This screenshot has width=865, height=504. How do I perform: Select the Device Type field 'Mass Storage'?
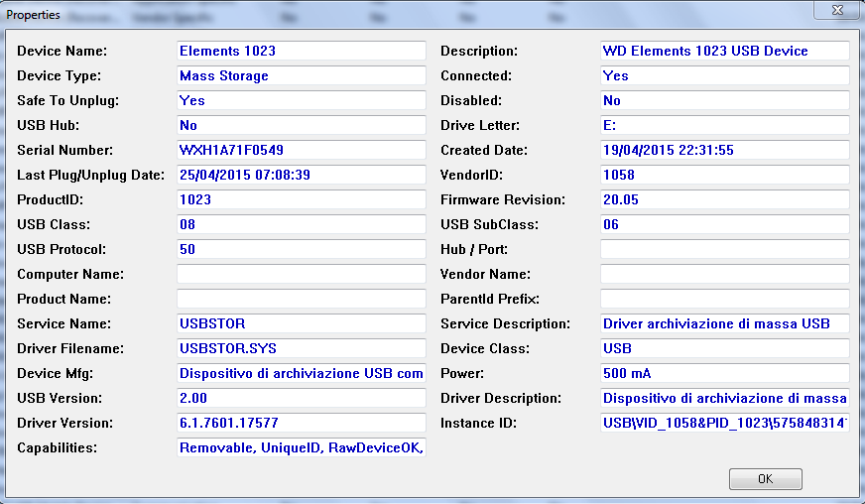point(302,75)
